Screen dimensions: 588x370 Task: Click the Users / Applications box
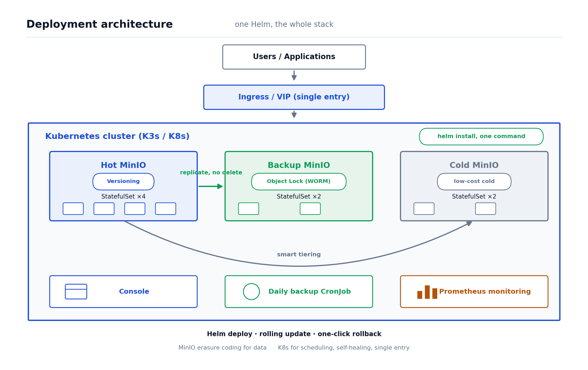[x=294, y=57]
